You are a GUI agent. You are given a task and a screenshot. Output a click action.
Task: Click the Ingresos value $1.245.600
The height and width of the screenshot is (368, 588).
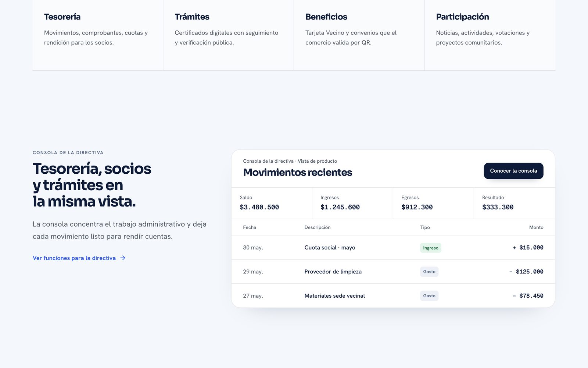pos(340,207)
